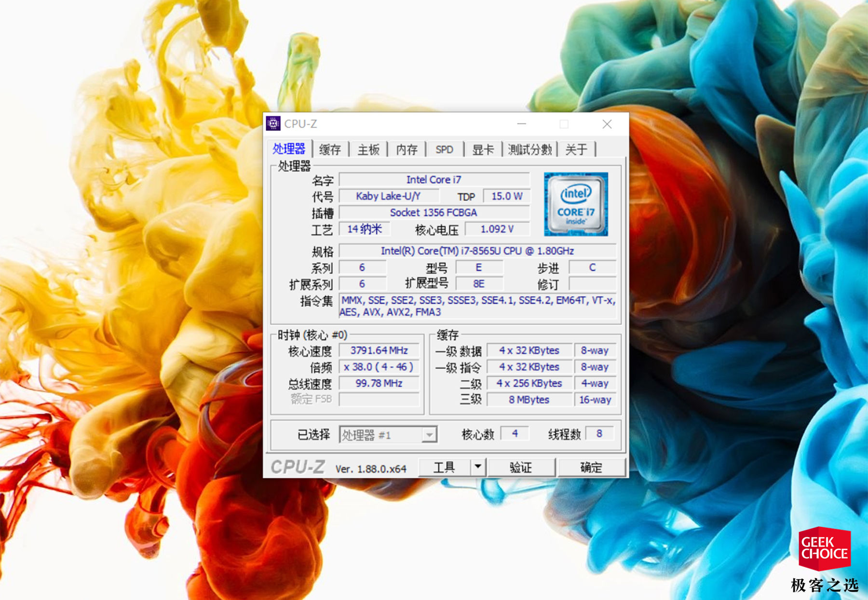Switch to the SPD tab
868x600 pixels.
(444, 149)
